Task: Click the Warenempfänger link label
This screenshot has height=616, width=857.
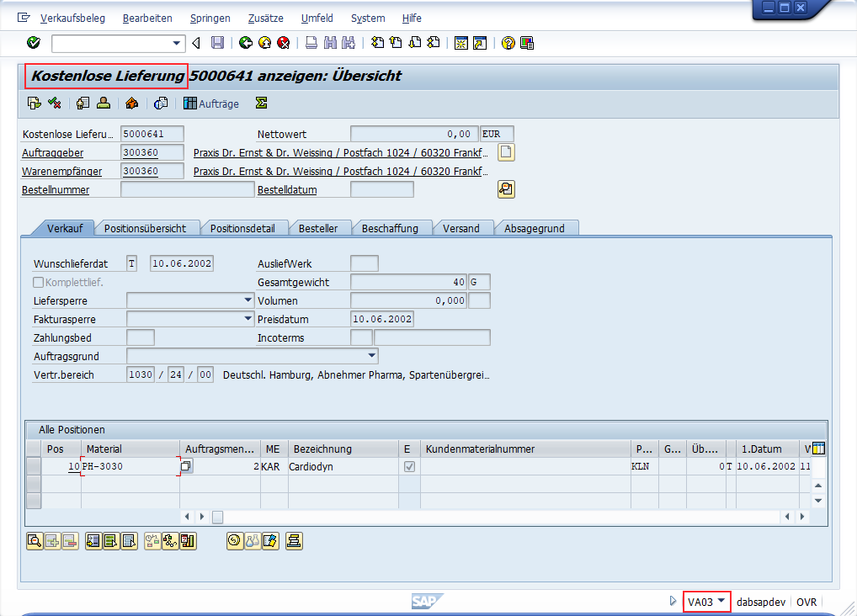Action: (61, 172)
